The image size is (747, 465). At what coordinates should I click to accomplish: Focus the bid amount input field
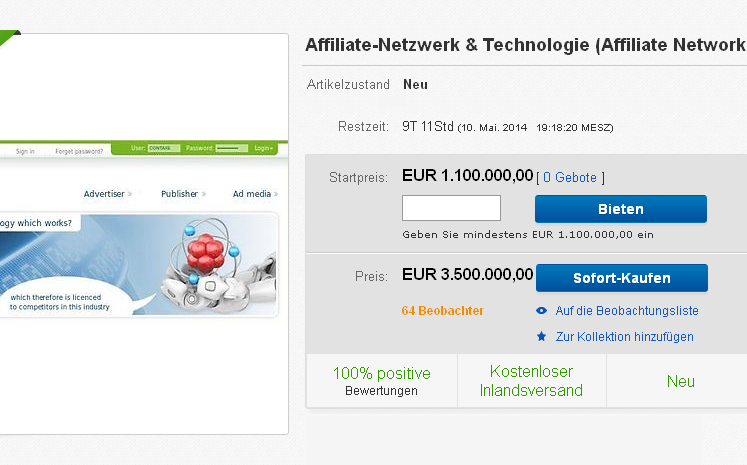tap(451, 208)
